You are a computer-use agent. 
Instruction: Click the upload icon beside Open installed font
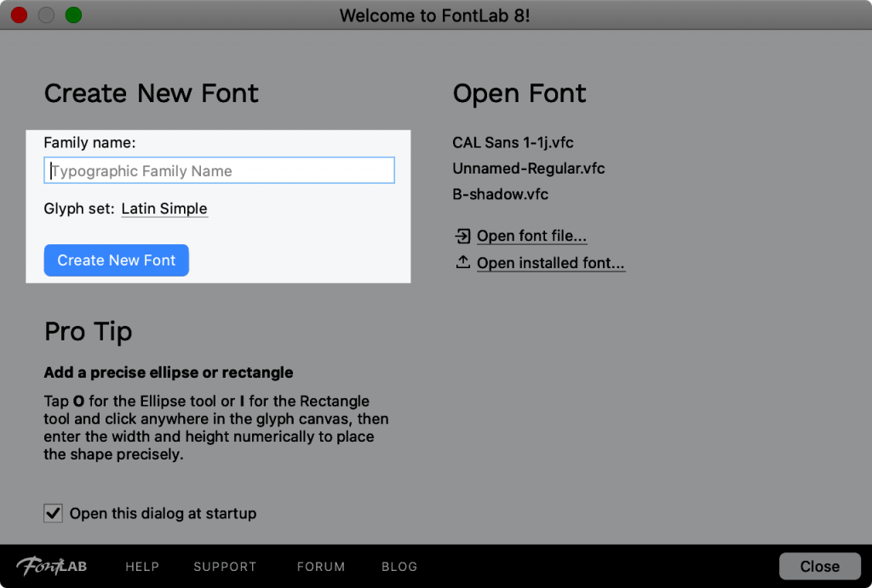[x=462, y=262]
